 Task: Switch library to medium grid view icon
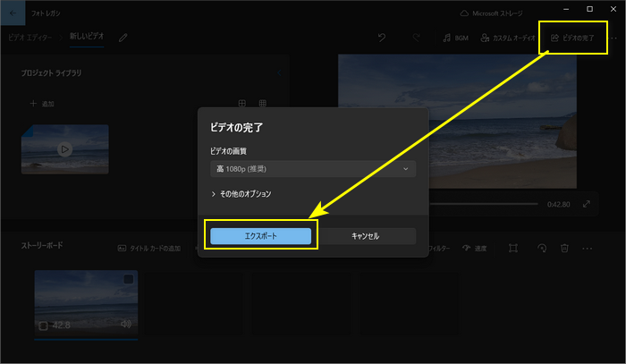pyautogui.click(x=242, y=104)
